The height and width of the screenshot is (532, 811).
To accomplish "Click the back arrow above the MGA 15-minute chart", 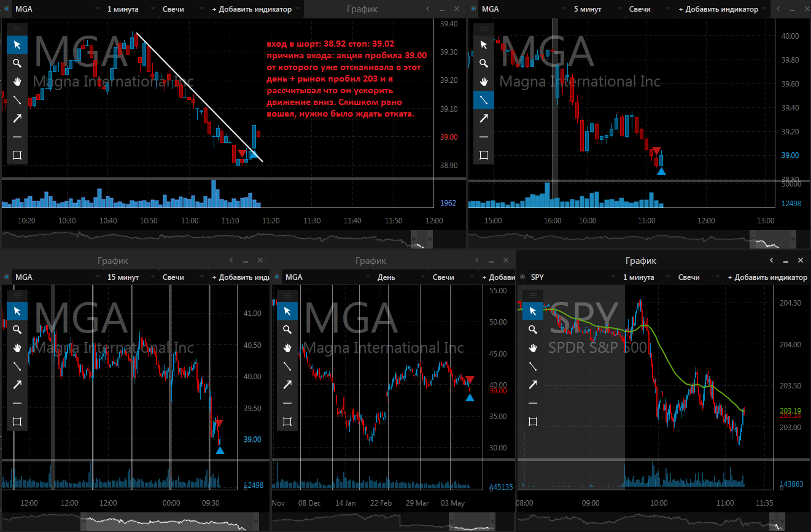I will click(x=231, y=261).
